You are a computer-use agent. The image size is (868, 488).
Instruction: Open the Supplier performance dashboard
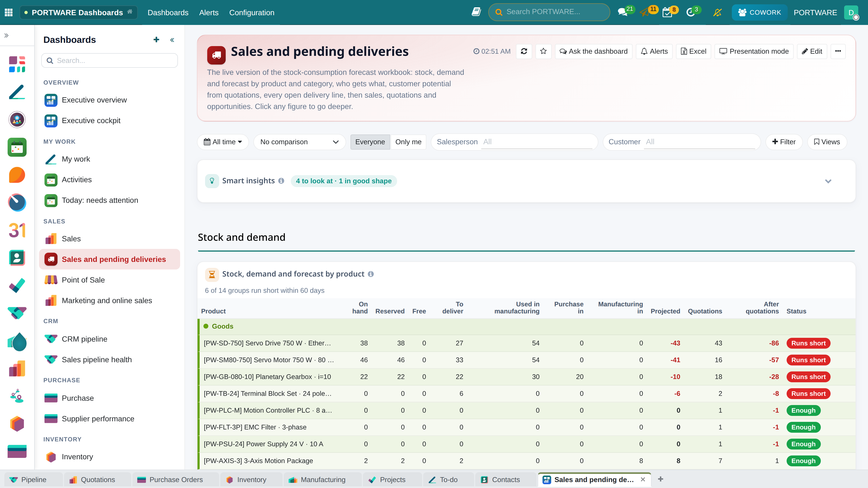click(110, 419)
